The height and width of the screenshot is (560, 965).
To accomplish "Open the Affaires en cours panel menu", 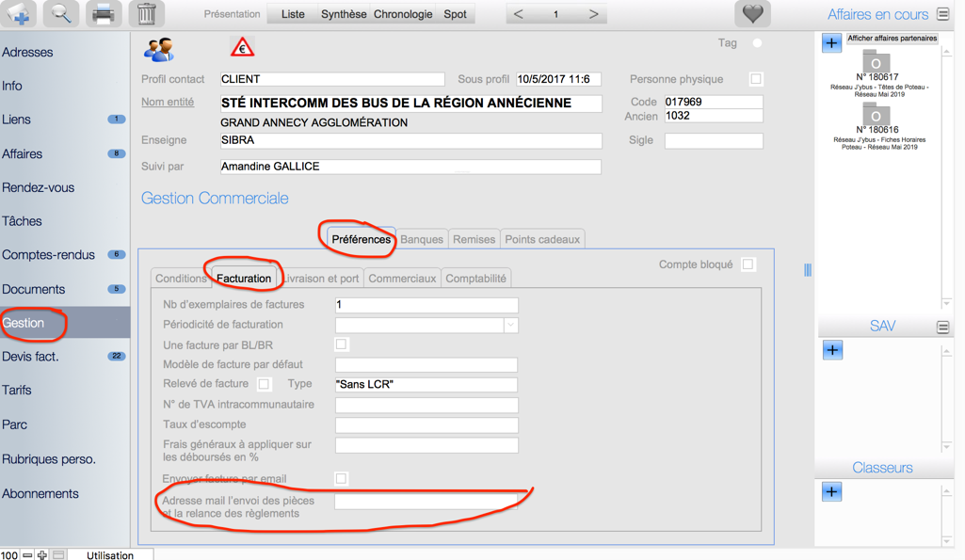I will click(x=942, y=14).
